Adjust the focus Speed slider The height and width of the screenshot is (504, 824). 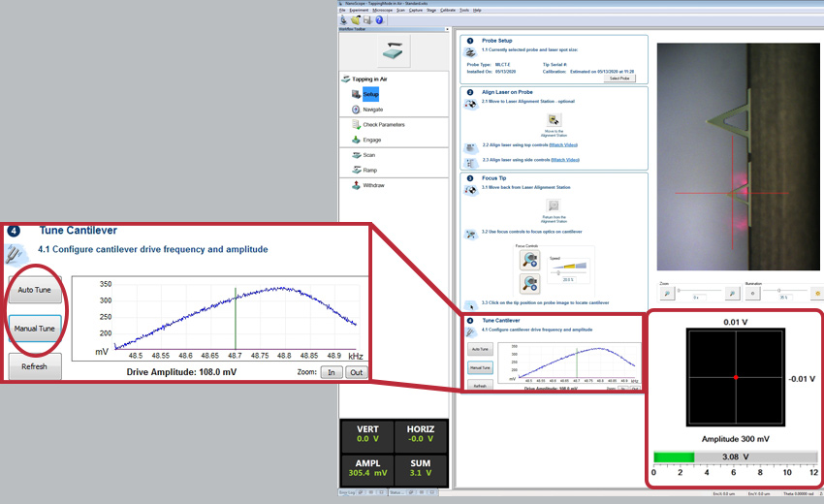click(567, 272)
